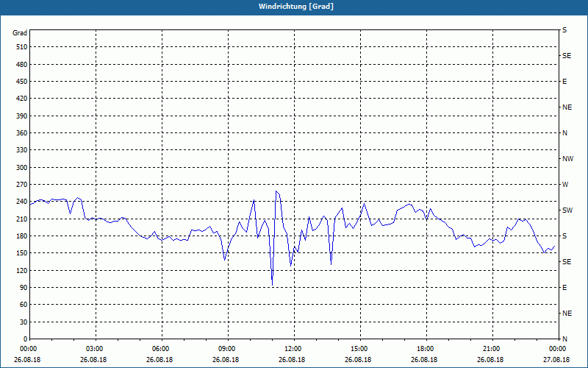Click the "26.08.18" date under 06:00

pyautogui.click(x=159, y=360)
